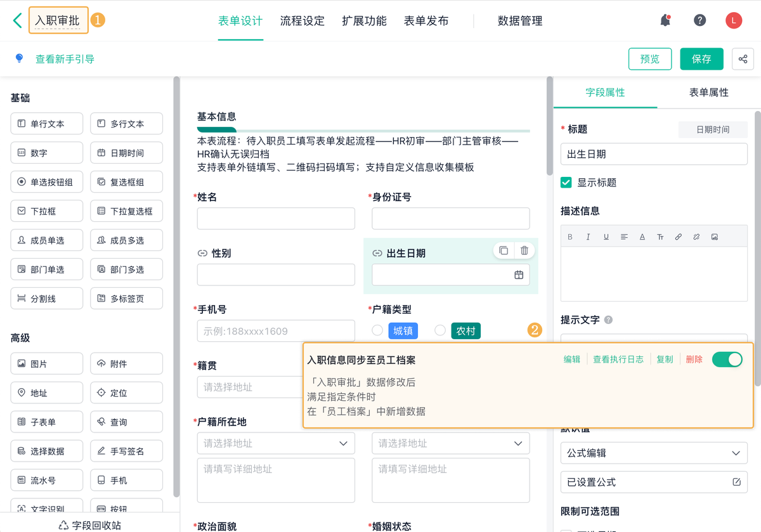Click the 查看执行日志 link
Screen dimensions: 761x532
618,360
